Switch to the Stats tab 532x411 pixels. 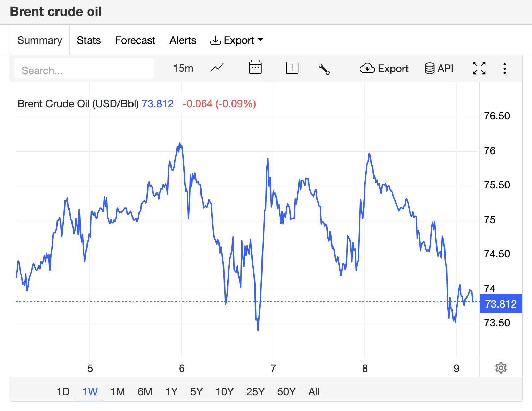[89, 40]
